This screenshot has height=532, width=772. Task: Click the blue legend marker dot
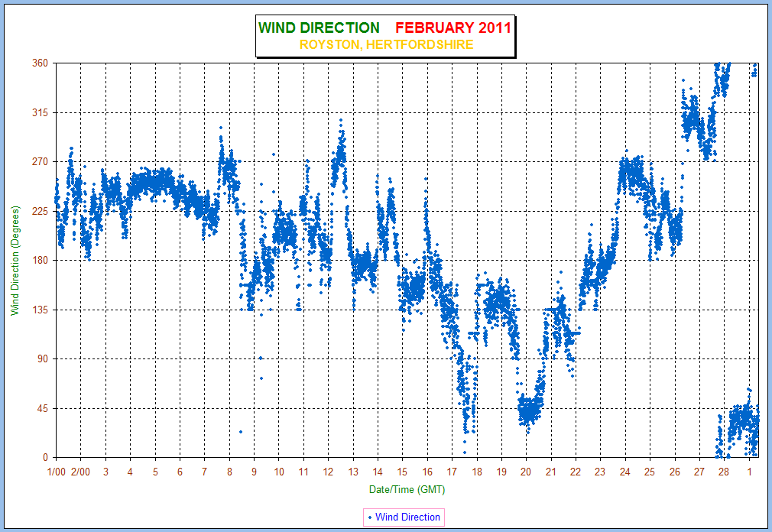(x=370, y=517)
